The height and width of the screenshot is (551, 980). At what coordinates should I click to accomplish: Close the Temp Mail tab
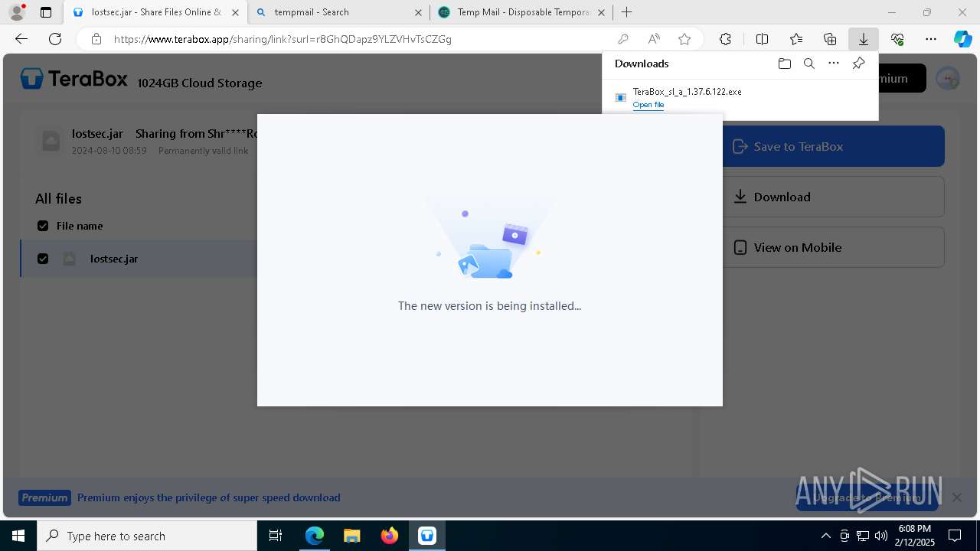601,12
